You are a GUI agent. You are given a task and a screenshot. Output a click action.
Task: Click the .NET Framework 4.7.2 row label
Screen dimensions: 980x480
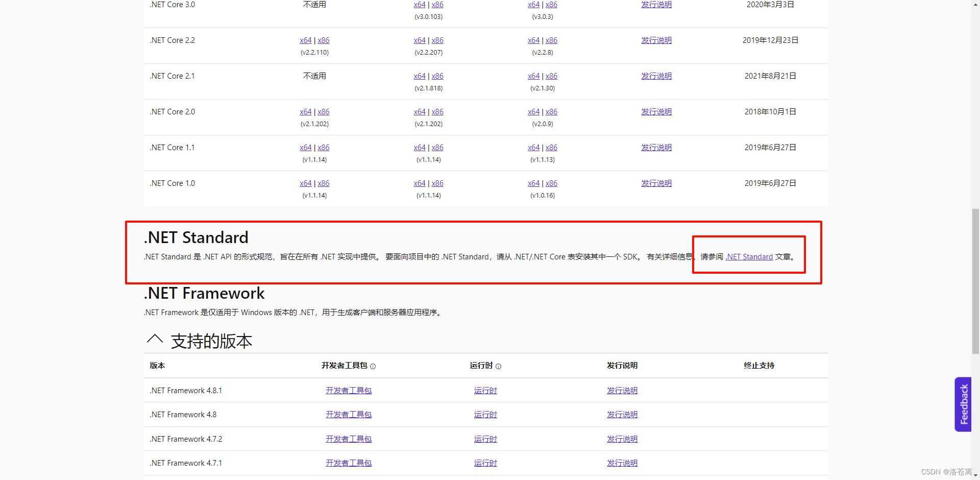pos(186,439)
